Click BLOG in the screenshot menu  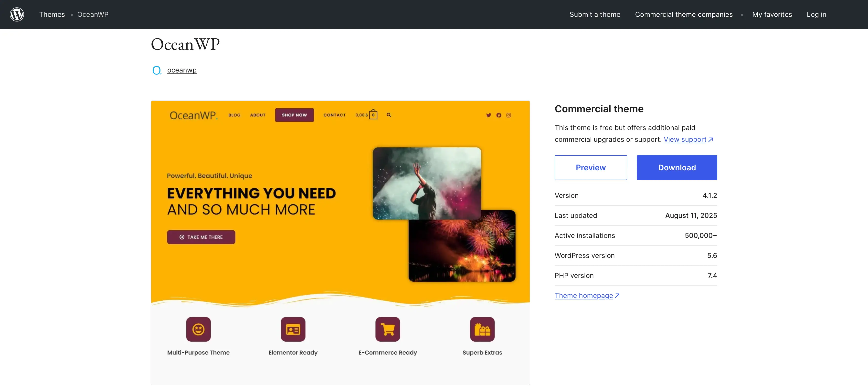234,115
